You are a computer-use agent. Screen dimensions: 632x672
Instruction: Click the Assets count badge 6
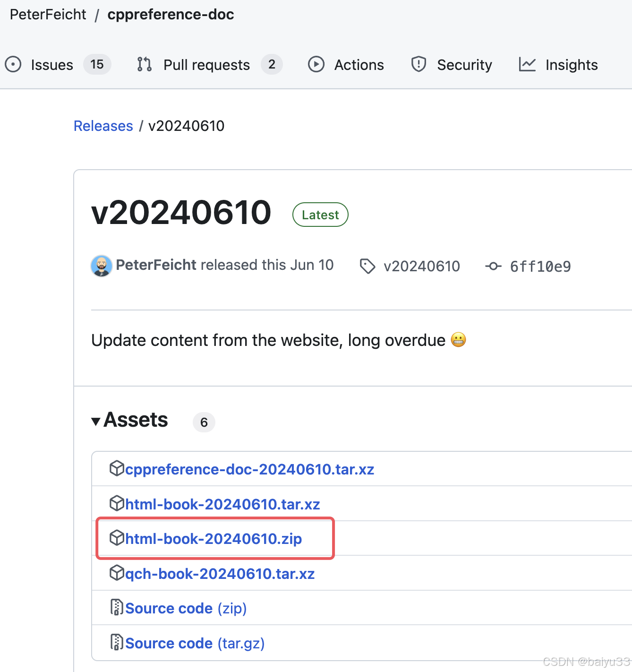pos(204,422)
